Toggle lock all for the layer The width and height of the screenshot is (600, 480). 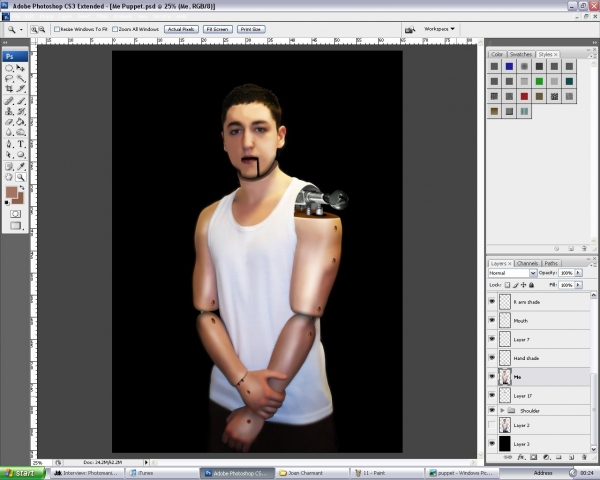532,285
